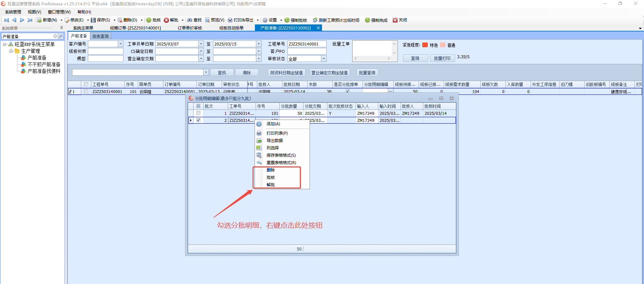This screenshot has width=644, height=284.
Task: Choose 批核 from context menu
Action: 282,177
